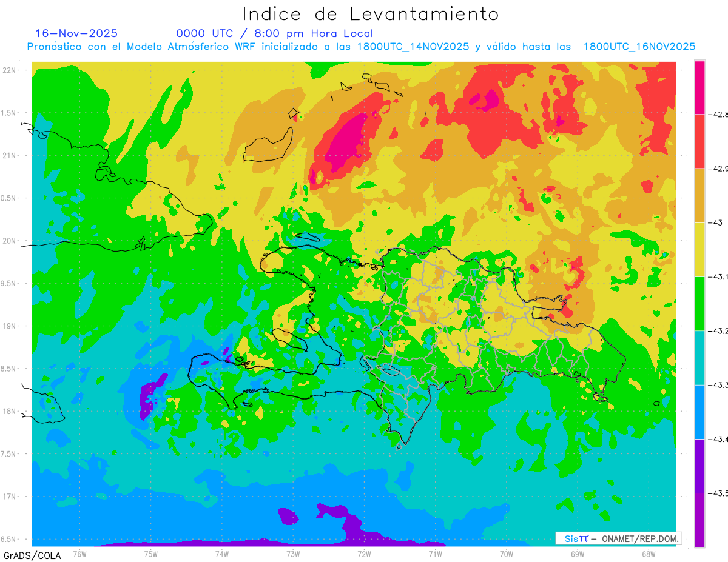This screenshot has height=562, width=728.
Task: Click the latitude label "9.5N"
Action: click(x=9, y=283)
